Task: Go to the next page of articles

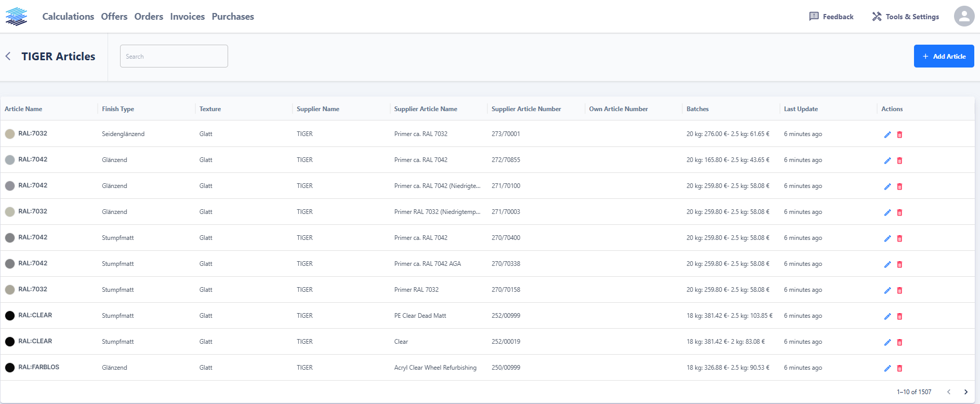Action: [x=965, y=392]
